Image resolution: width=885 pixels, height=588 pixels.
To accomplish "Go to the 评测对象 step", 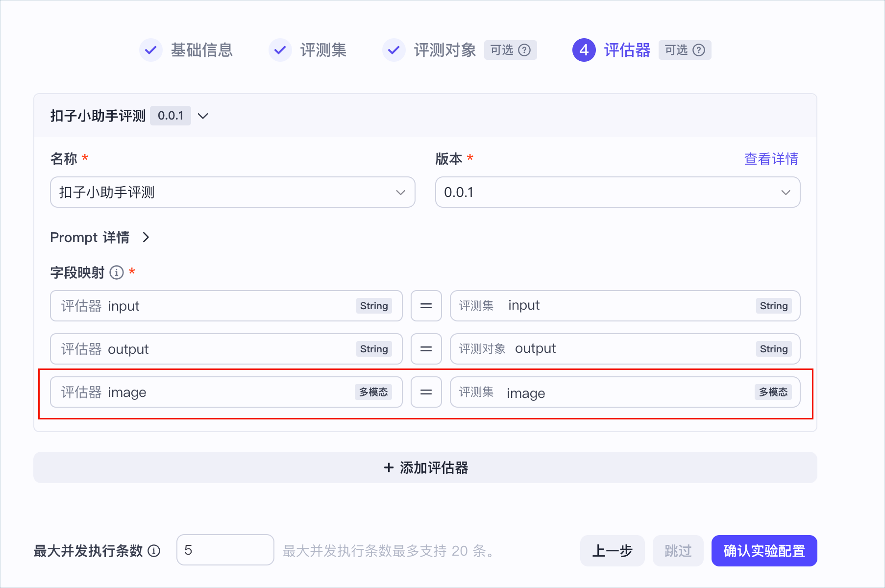I will (x=445, y=50).
